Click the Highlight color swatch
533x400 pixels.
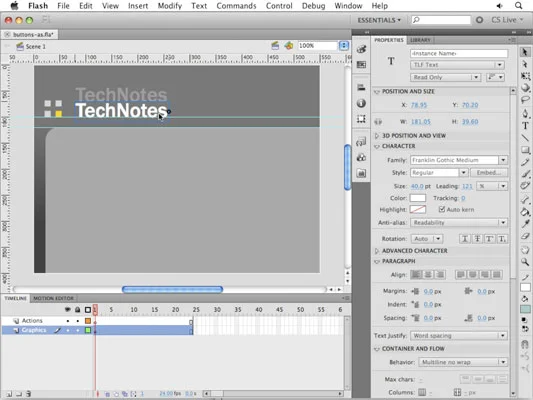pos(418,209)
